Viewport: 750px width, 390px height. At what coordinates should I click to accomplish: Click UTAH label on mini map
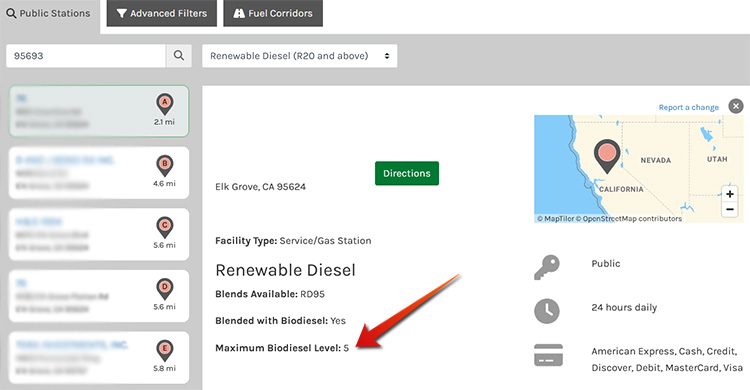coord(717,159)
